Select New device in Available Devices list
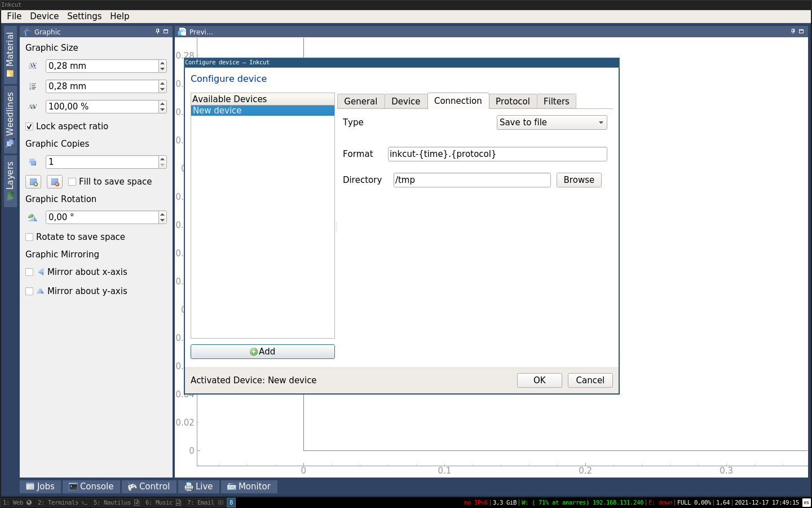The height and width of the screenshot is (508, 812). [262, 111]
